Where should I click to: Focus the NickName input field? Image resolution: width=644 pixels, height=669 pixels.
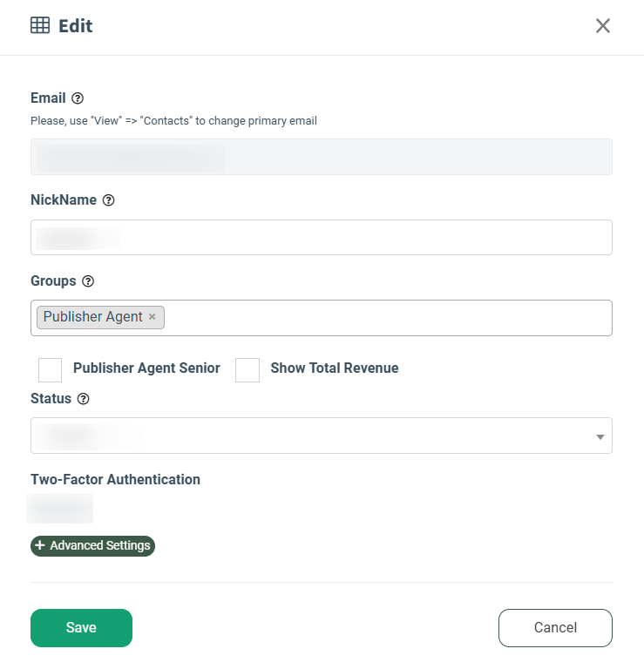pyautogui.click(x=322, y=238)
